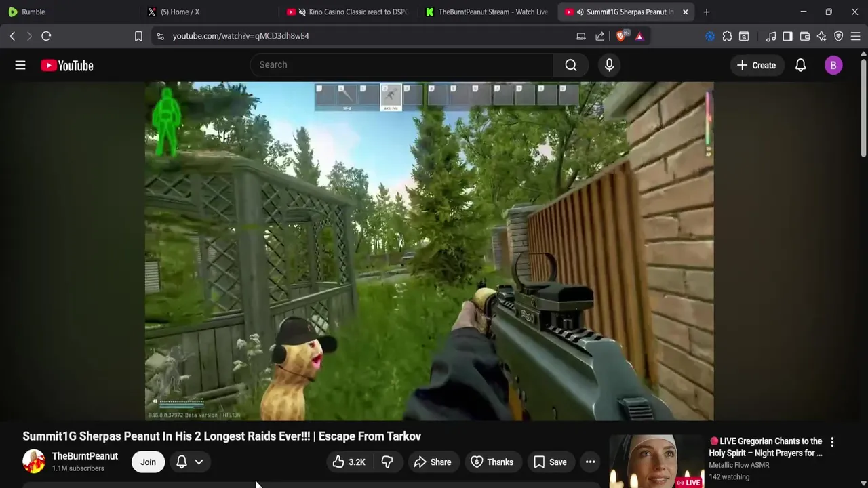Bookmark this page

pyautogui.click(x=138, y=36)
